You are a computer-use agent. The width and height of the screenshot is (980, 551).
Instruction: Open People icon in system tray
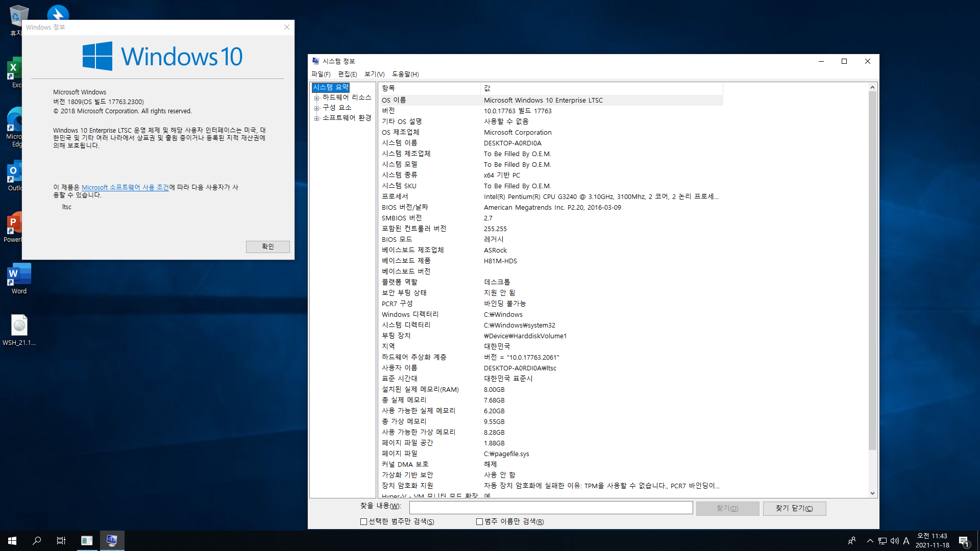851,541
